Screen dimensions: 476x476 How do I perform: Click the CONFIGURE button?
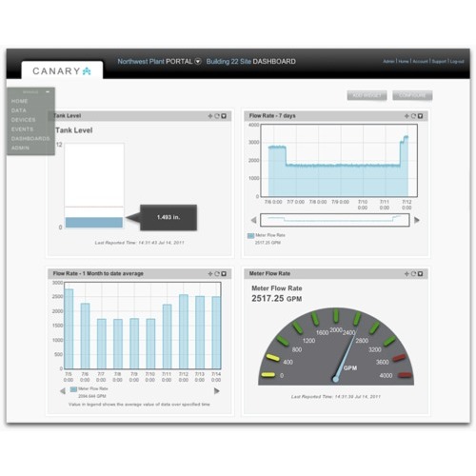tap(412, 95)
